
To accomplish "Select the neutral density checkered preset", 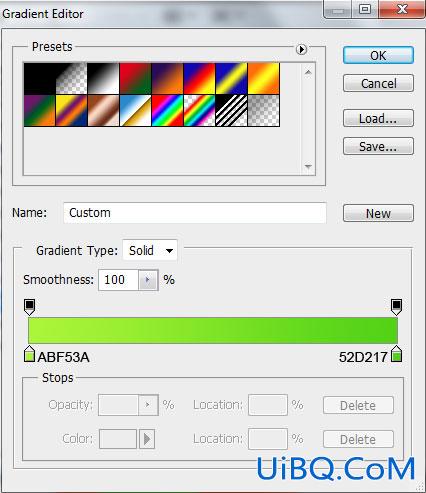I will 264,111.
